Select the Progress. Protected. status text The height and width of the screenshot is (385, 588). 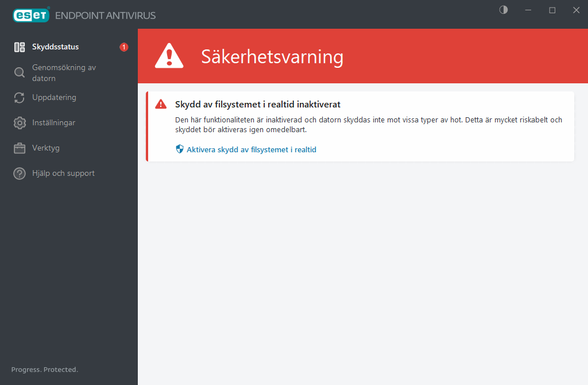click(44, 369)
